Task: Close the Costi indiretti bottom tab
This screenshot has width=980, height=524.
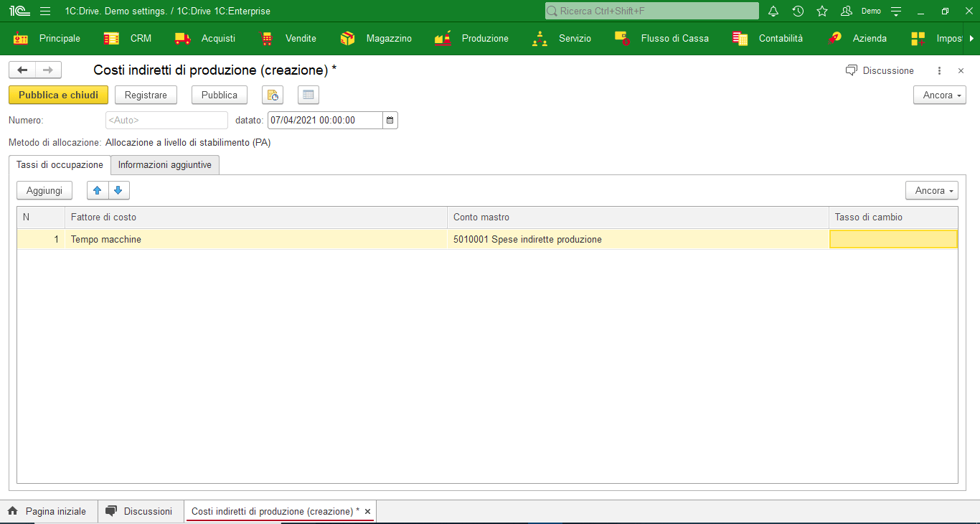Action: point(367,511)
